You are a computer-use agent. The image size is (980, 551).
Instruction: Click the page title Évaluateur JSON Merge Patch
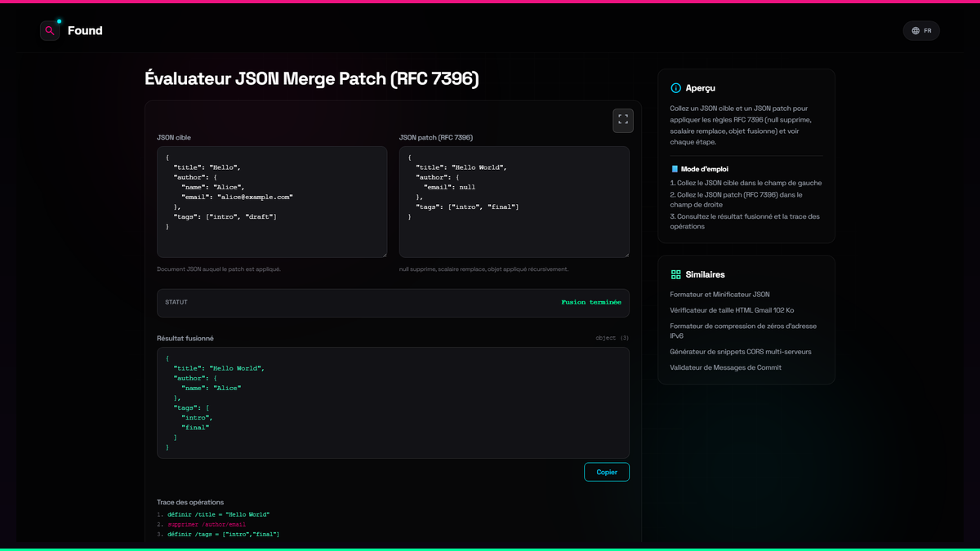(312, 78)
